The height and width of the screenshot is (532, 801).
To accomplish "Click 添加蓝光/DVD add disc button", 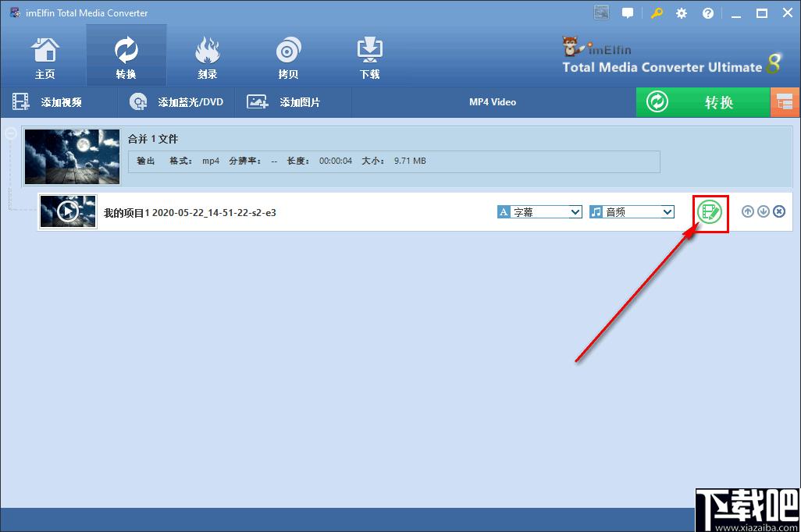I will (176, 102).
